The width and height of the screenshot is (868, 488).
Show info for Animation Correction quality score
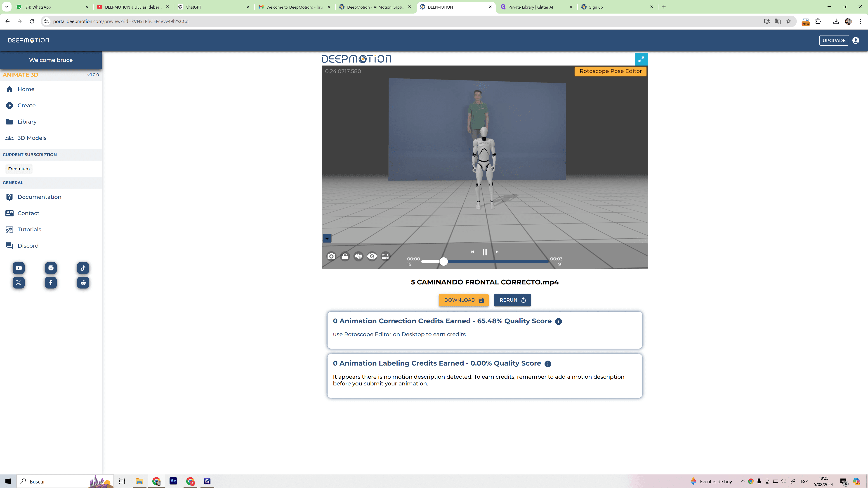(558, 322)
